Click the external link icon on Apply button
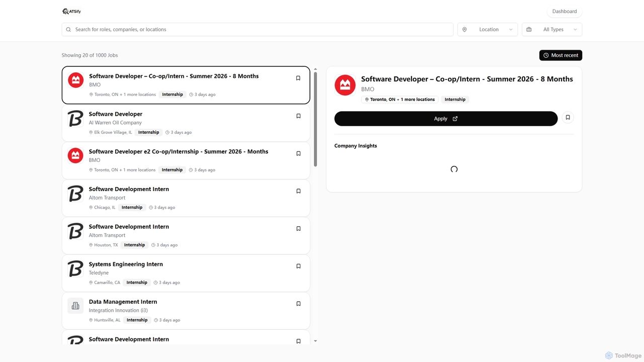This screenshot has height=362, width=644. coord(455,119)
